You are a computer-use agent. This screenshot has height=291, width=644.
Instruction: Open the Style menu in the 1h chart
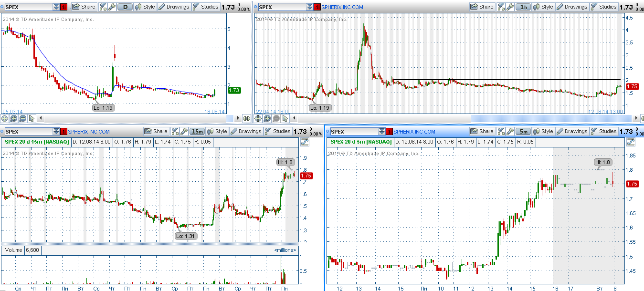pyautogui.click(x=543, y=7)
